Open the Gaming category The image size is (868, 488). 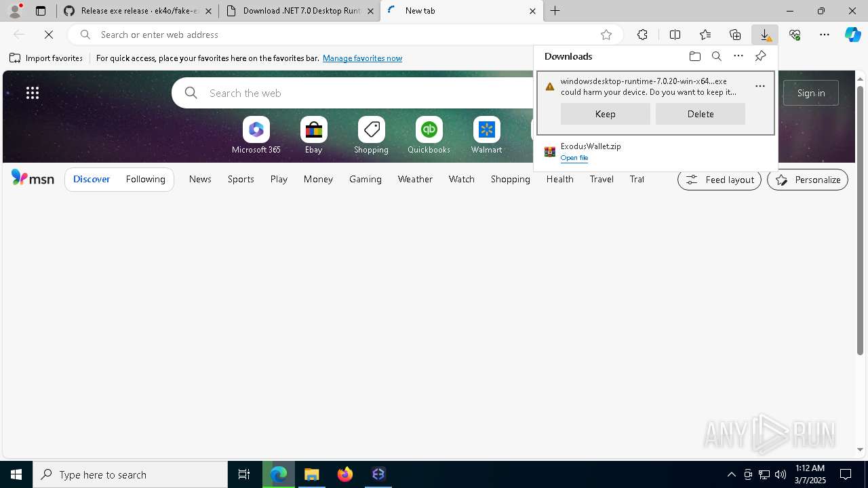(x=366, y=179)
